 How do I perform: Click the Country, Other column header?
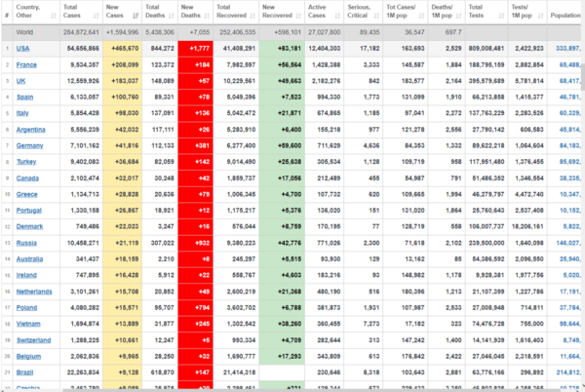click(x=30, y=14)
